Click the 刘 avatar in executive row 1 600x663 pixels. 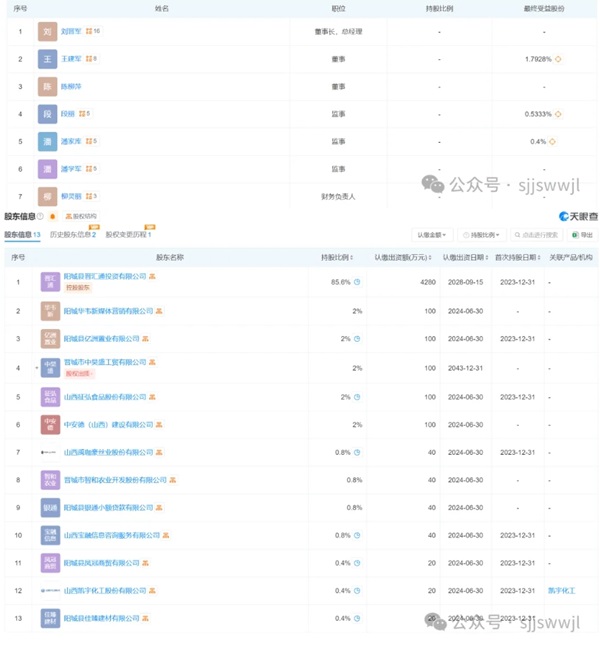click(x=47, y=31)
